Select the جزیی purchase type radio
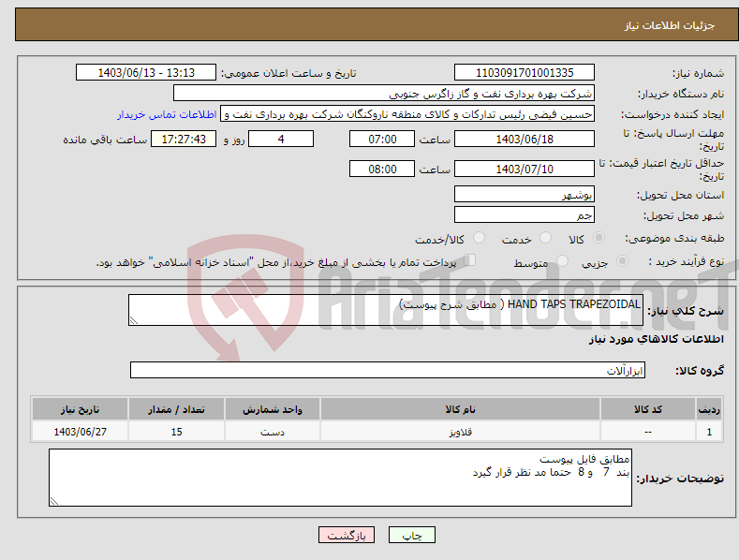This screenshot has height=560, width=739. click(622, 260)
